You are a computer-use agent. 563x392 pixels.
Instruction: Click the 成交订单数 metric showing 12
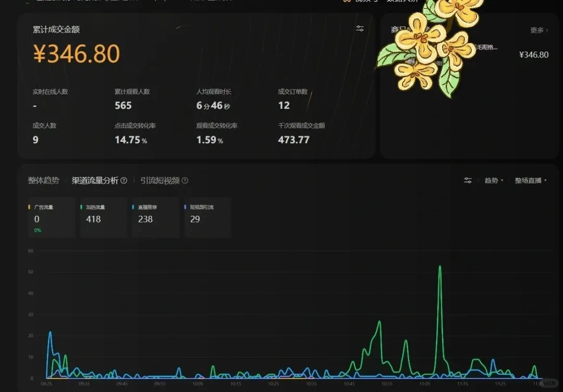tap(284, 105)
